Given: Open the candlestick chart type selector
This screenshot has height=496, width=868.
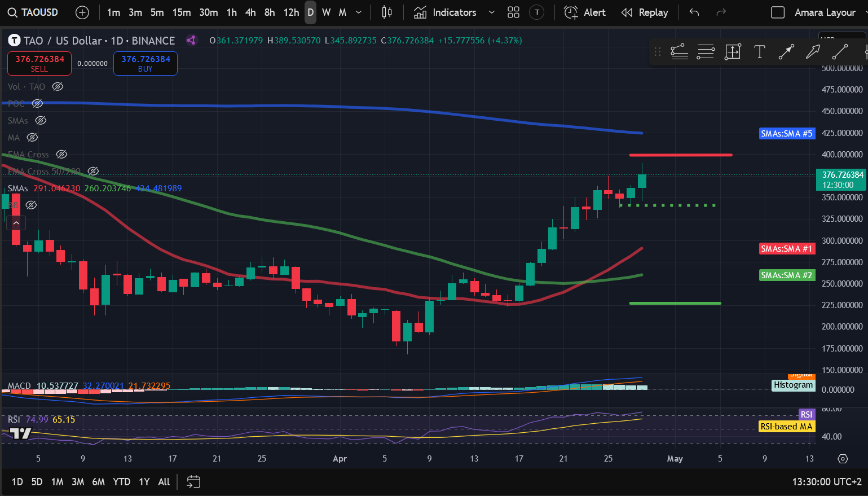Looking at the screenshot, I should point(387,12).
